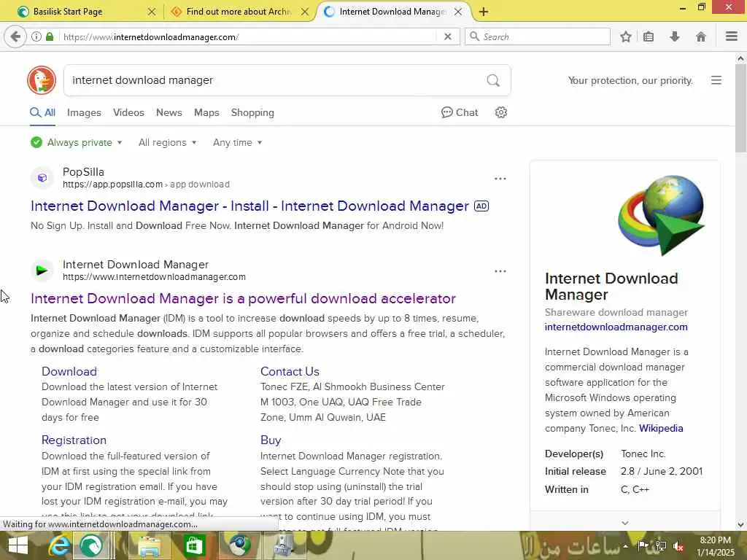The width and height of the screenshot is (747, 560).
Task: Open the Wikipedia link in the info panel
Action: [661, 428]
